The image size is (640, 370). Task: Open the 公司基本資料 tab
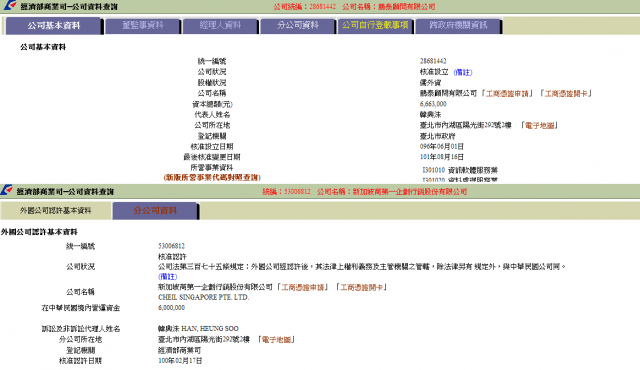[x=53, y=26]
